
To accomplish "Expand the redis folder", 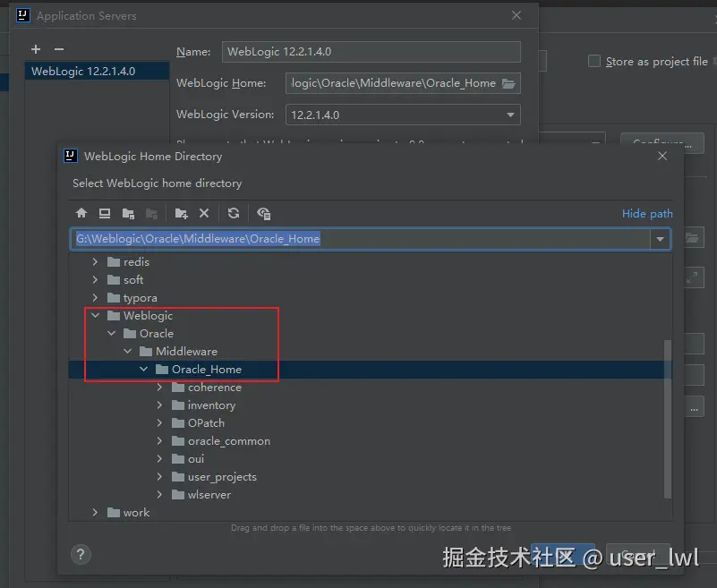I will pos(95,261).
